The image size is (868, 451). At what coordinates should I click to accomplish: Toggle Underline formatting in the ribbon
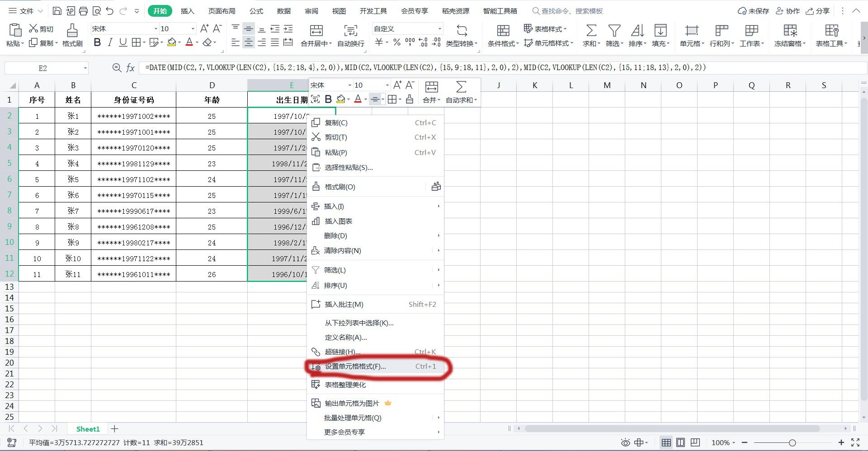[123, 42]
